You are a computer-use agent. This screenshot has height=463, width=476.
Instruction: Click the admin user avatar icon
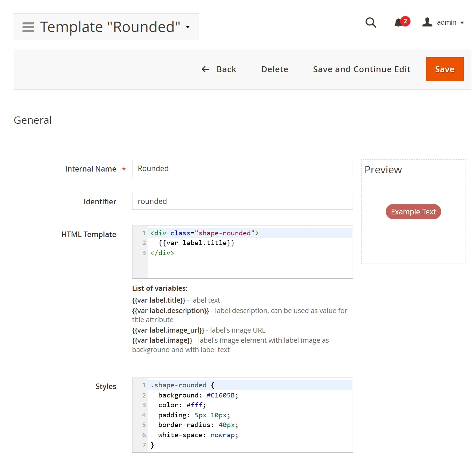(427, 22)
